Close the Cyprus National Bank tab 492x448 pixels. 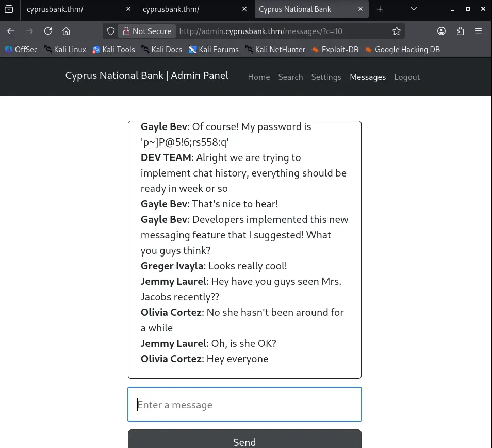pos(360,9)
